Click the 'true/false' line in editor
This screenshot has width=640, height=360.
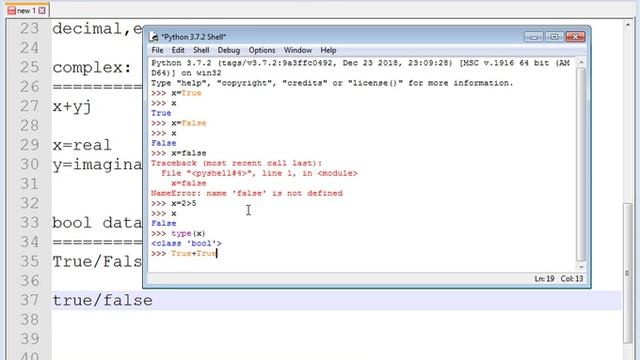(x=102, y=301)
